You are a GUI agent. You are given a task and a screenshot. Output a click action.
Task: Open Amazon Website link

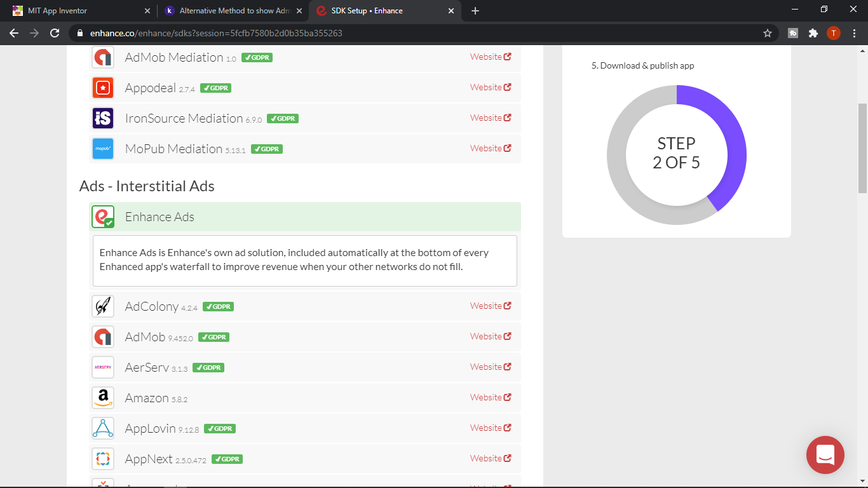point(491,397)
